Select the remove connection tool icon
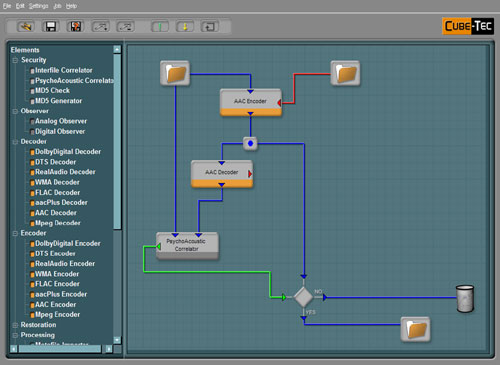 pos(126,26)
